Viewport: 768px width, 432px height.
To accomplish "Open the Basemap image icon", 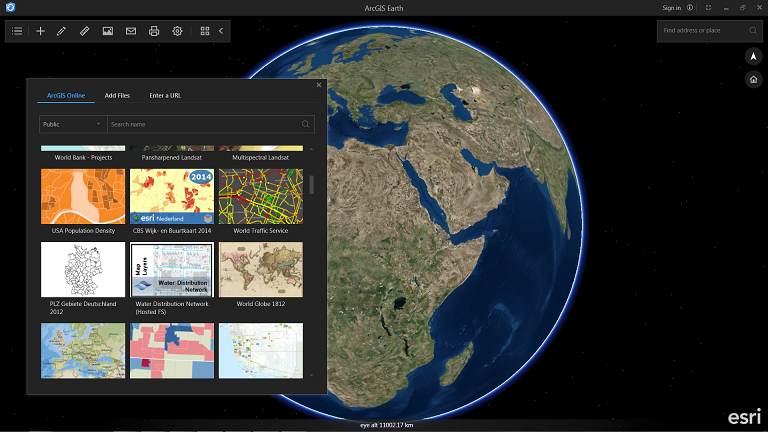I will 108,31.
